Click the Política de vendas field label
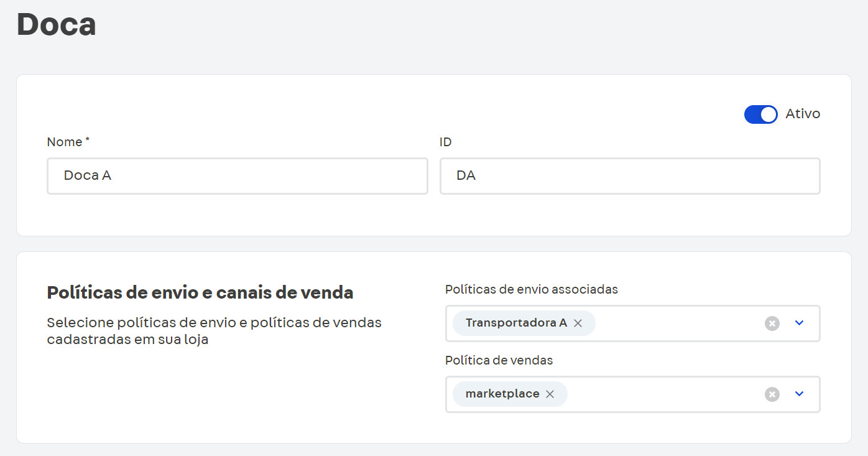868x456 pixels. point(498,360)
